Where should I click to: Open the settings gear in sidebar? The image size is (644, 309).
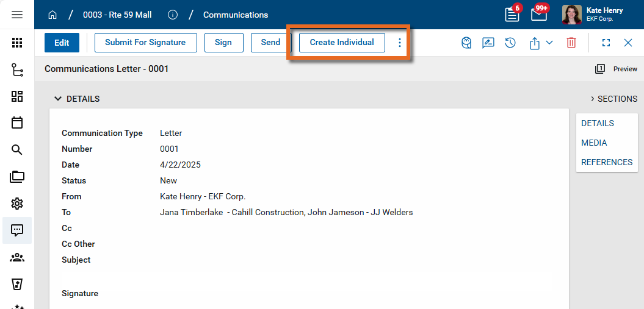point(17,204)
